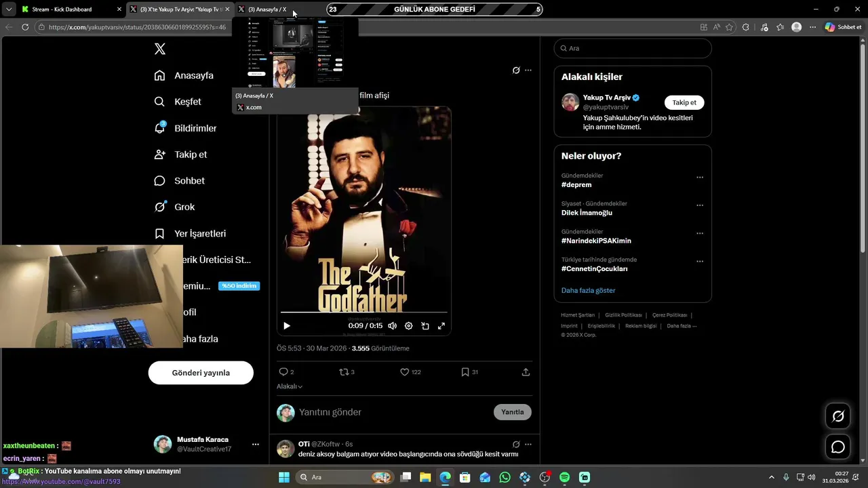The width and height of the screenshot is (868, 488).
Task: Close the Kick Dashboard tab
Action: [x=119, y=9]
